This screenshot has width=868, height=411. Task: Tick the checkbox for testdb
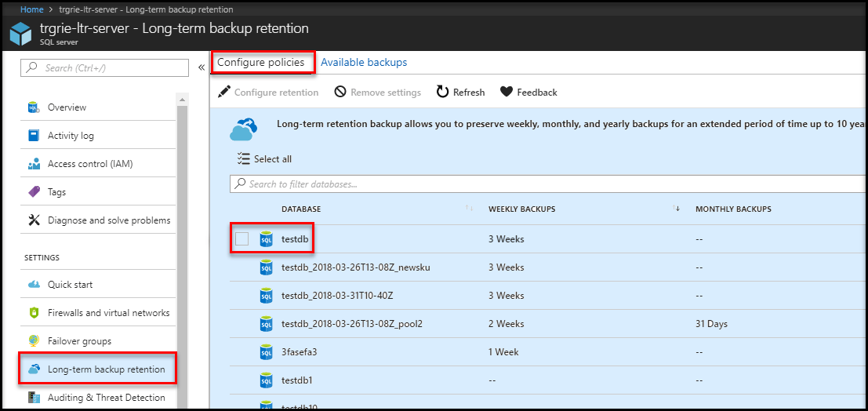point(242,239)
